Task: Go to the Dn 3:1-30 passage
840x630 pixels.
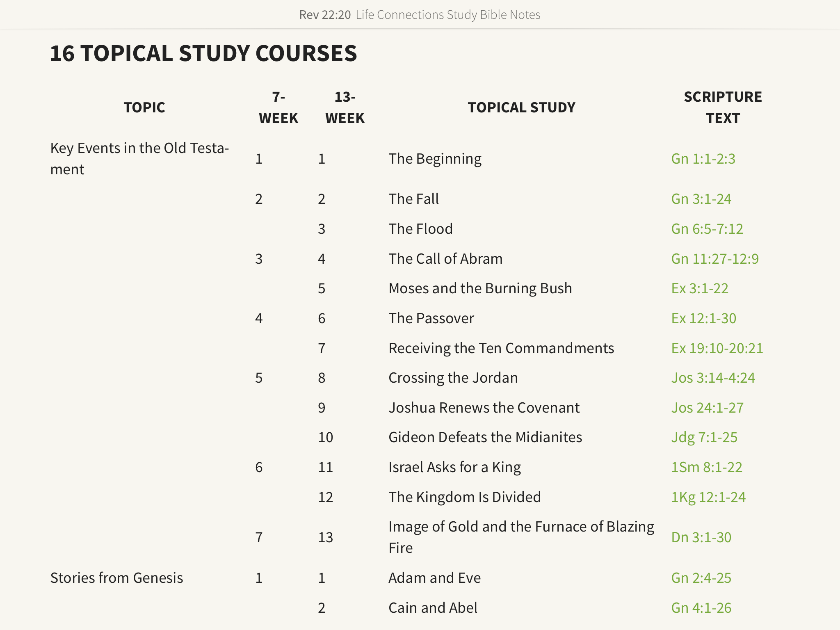Action: click(x=701, y=537)
